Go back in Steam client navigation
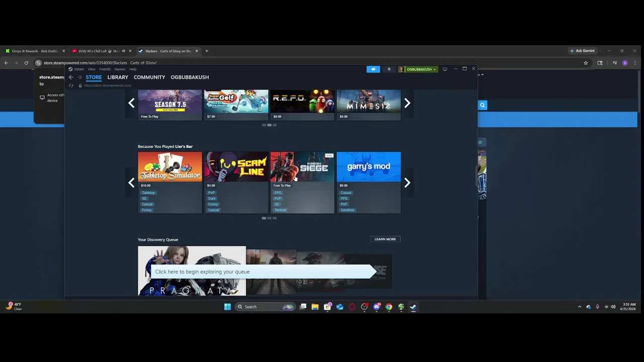Screen dimensions: 644x362 pos(71,77)
